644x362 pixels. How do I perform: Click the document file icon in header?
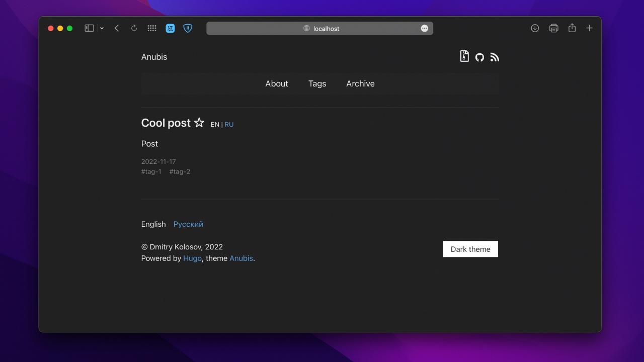tap(464, 56)
